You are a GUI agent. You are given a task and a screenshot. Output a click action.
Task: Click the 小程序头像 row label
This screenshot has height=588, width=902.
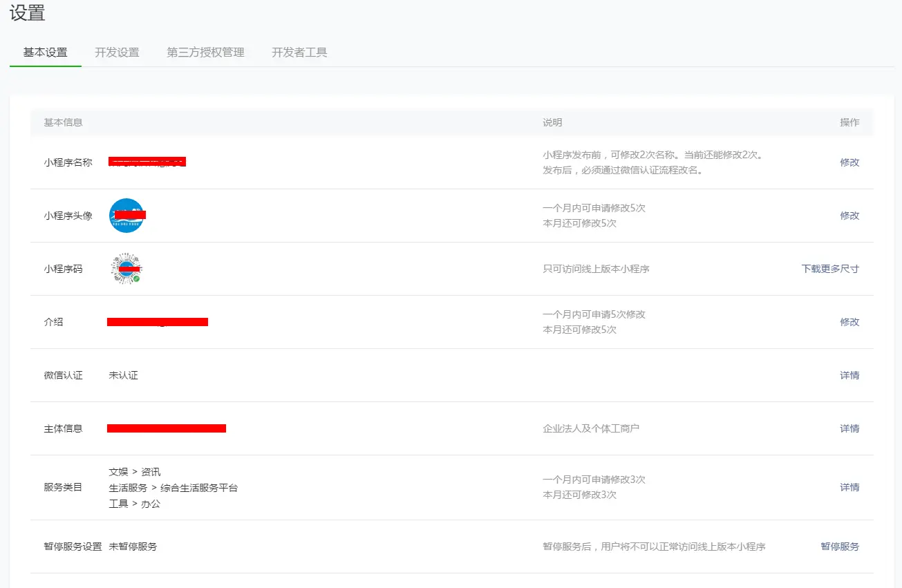[x=68, y=216]
